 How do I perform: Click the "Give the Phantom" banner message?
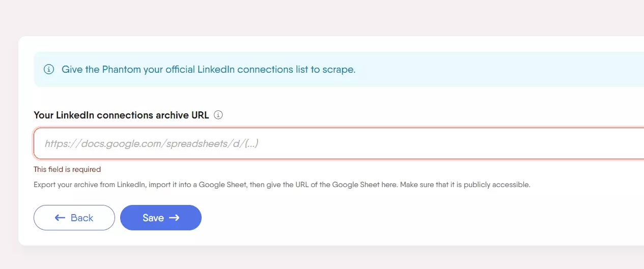tap(102, 70)
